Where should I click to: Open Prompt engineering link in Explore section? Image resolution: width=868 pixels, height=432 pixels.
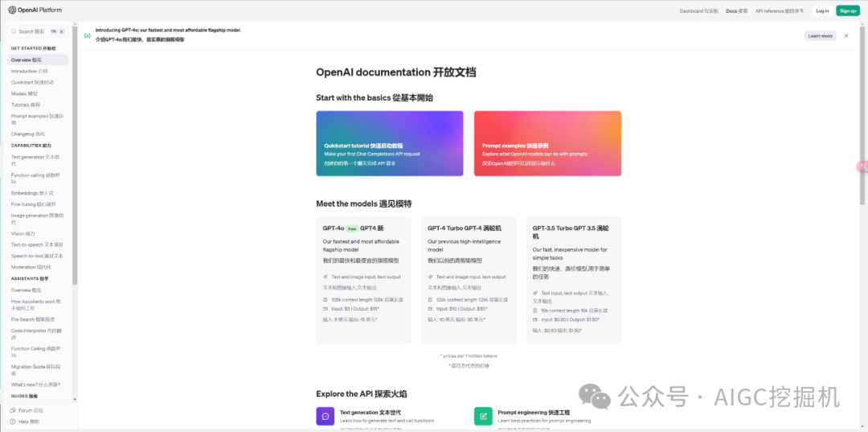(x=534, y=413)
